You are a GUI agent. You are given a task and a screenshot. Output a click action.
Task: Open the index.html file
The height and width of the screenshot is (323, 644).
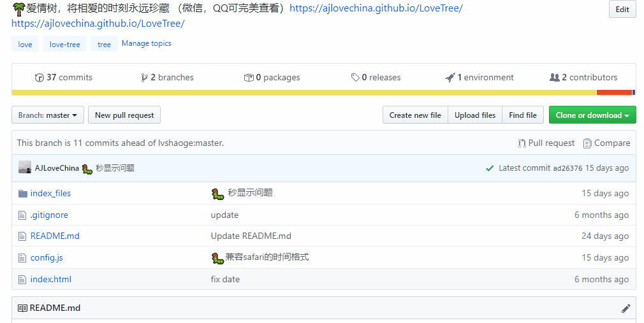click(x=51, y=280)
